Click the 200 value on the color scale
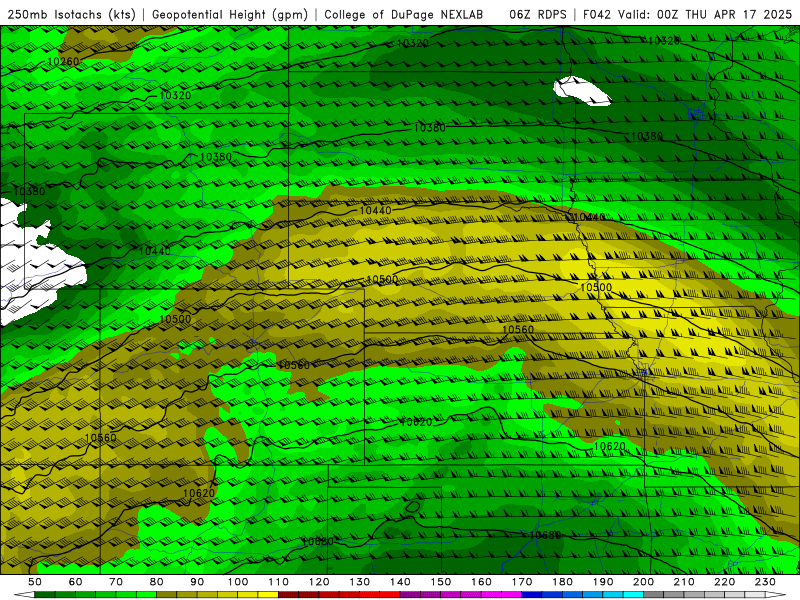This screenshot has height=600, width=800. pyautogui.click(x=644, y=582)
